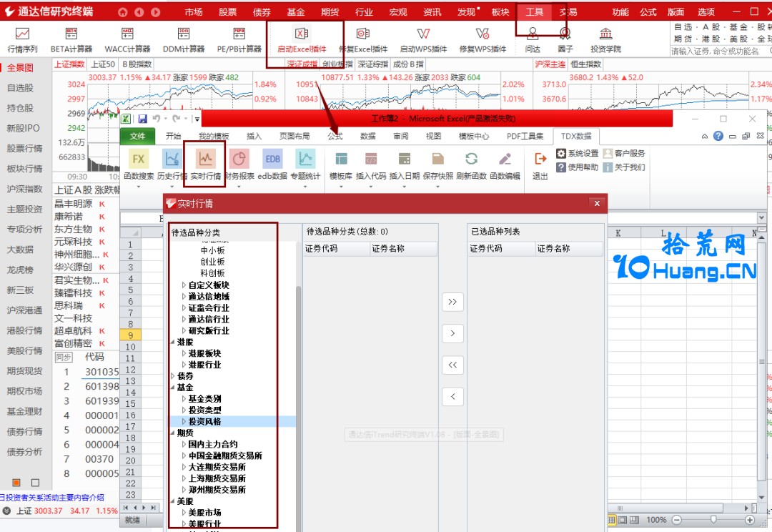Viewport: 772px width, 532px height.
Task: Expand the 大连期货交易所 tree node
Action: pyautogui.click(x=184, y=466)
